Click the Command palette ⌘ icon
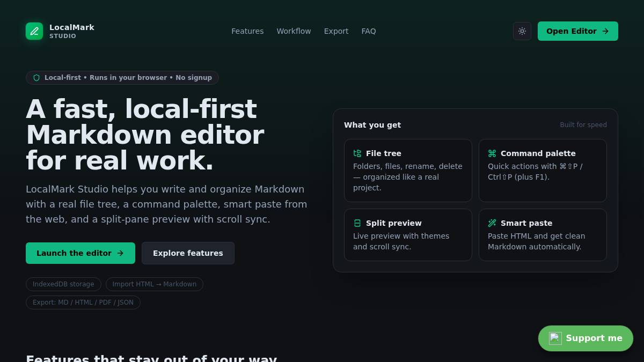The height and width of the screenshot is (362, 644). [x=492, y=153]
